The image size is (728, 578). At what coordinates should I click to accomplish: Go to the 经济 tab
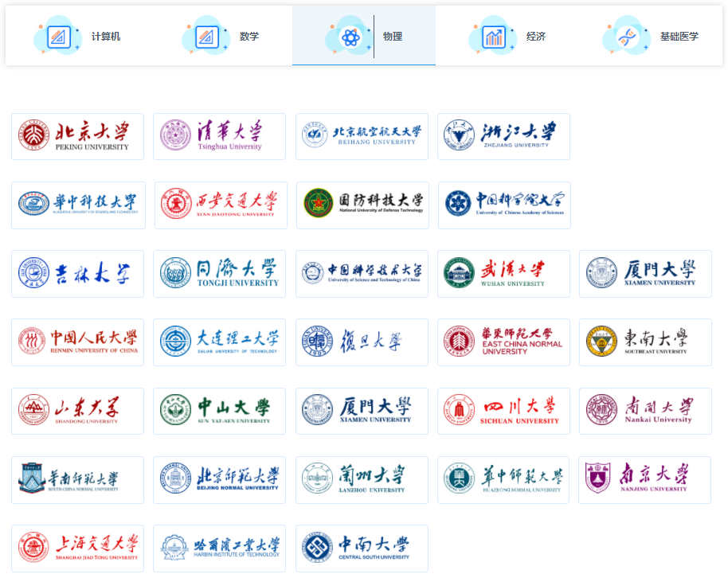click(507, 36)
